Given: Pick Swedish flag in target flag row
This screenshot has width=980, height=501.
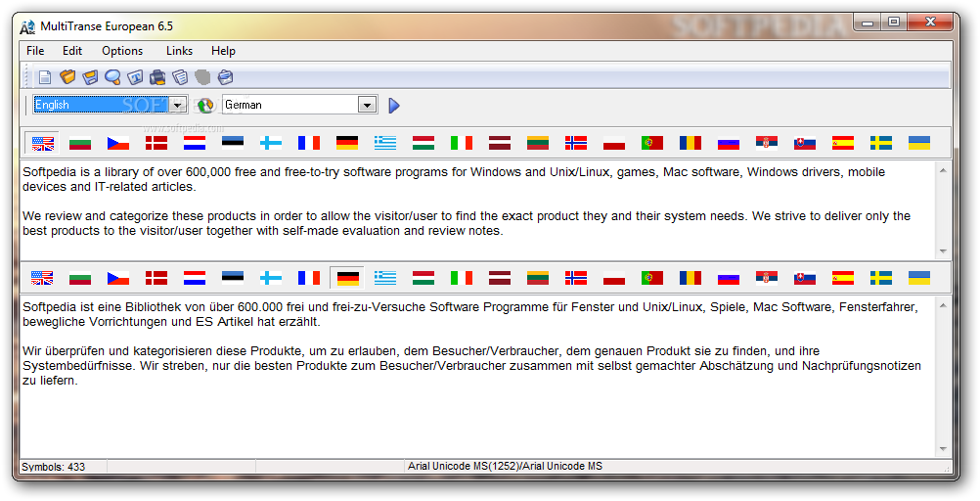Looking at the screenshot, I should click(880, 278).
